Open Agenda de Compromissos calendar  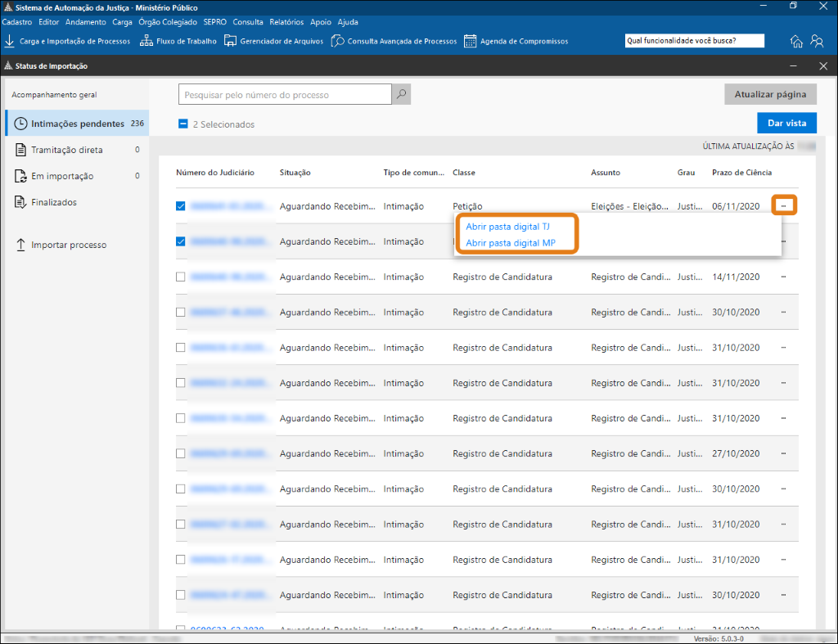[471, 41]
